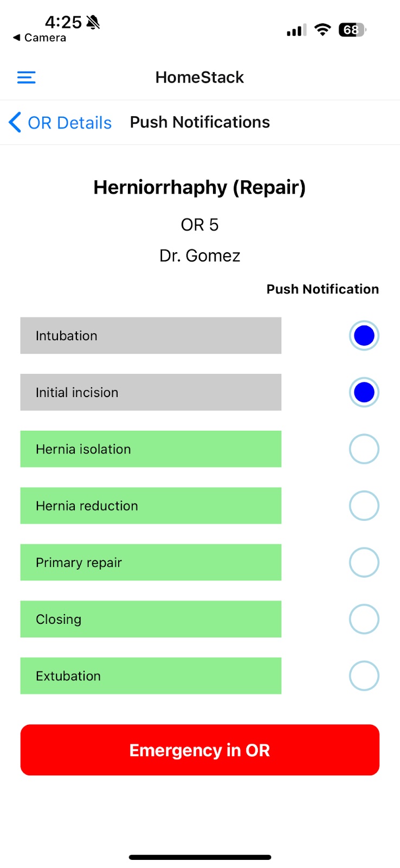
Task: Go back to OR Details
Action: click(x=69, y=123)
